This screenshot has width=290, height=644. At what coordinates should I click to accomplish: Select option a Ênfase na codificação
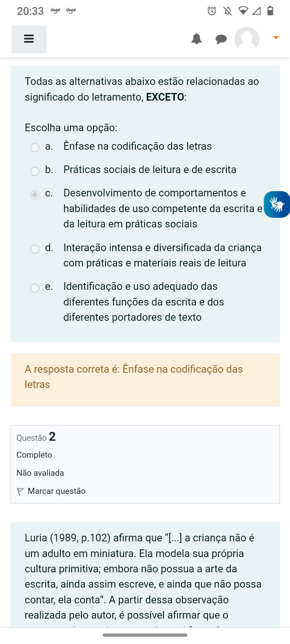(35, 147)
